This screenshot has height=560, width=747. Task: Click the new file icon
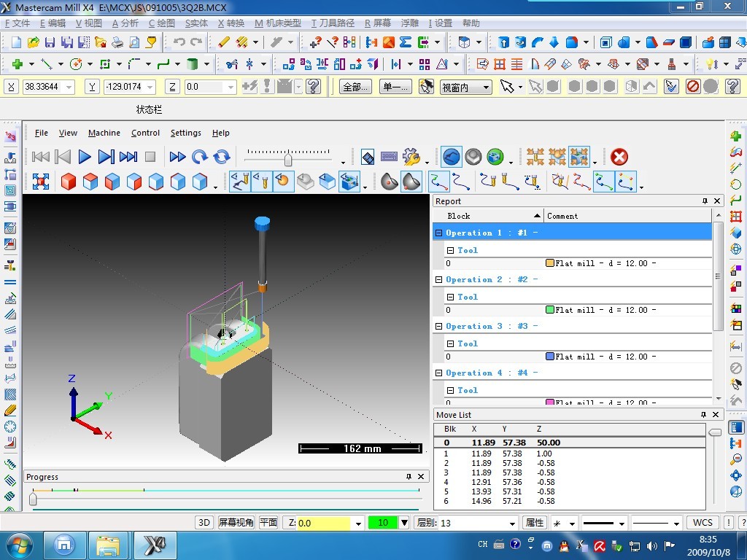[16, 42]
